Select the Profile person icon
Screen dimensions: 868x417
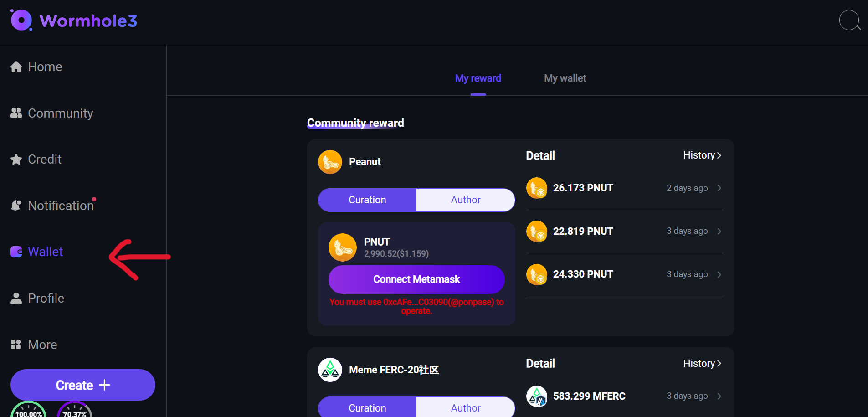point(16,298)
